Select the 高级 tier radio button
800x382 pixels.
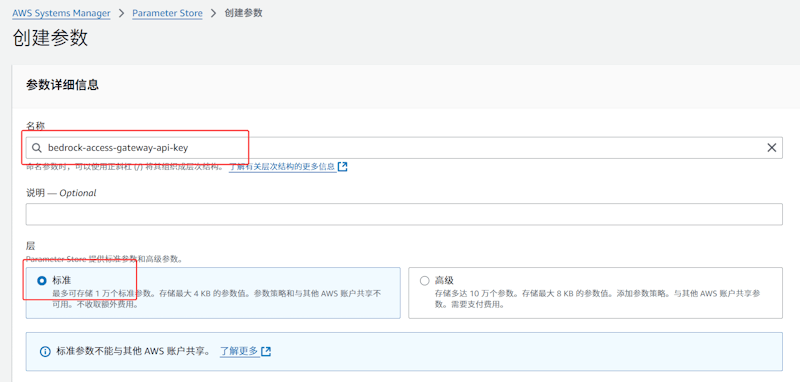424,281
